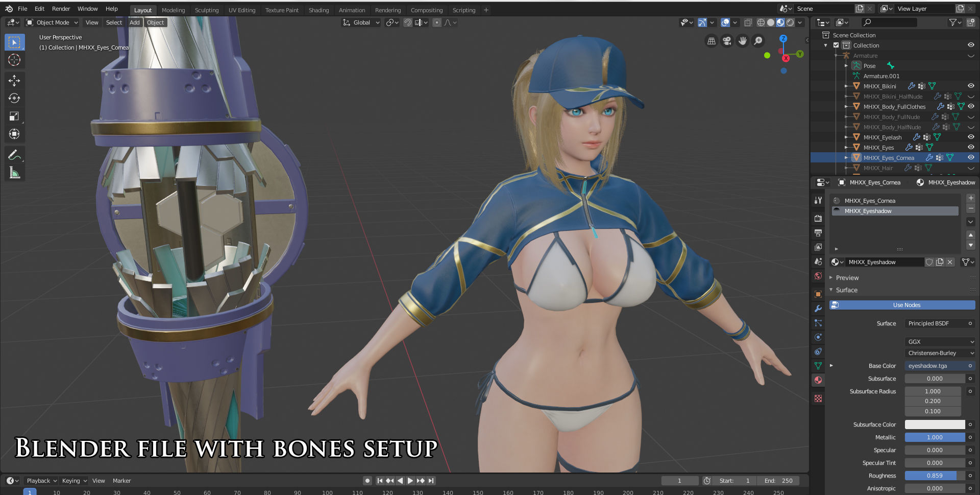Viewport: 980px width, 495px height.
Task: Switch to the Modeling workspace tab
Action: pyautogui.click(x=173, y=10)
